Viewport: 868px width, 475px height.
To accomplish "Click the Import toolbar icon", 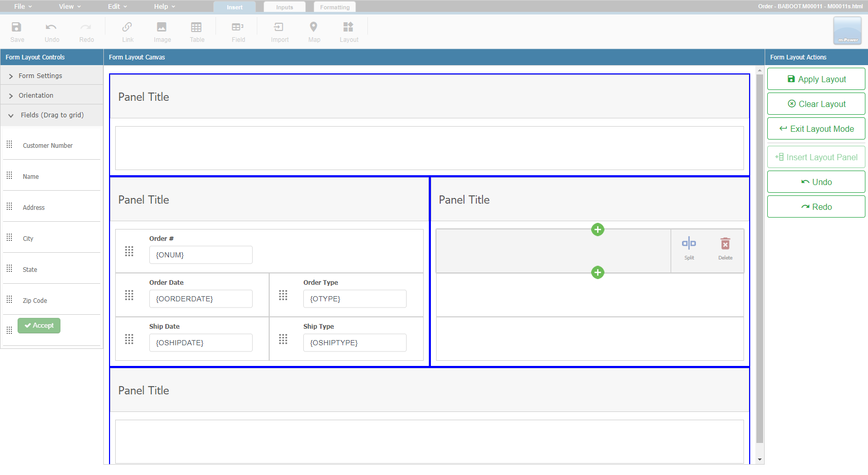I will click(x=279, y=32).
